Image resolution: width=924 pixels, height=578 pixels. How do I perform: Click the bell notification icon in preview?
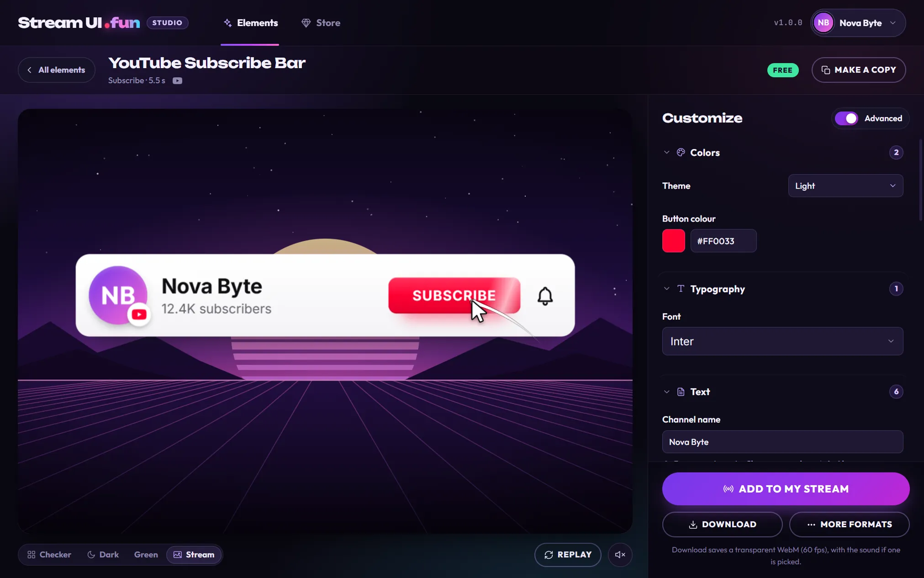(x=545, y=296)
